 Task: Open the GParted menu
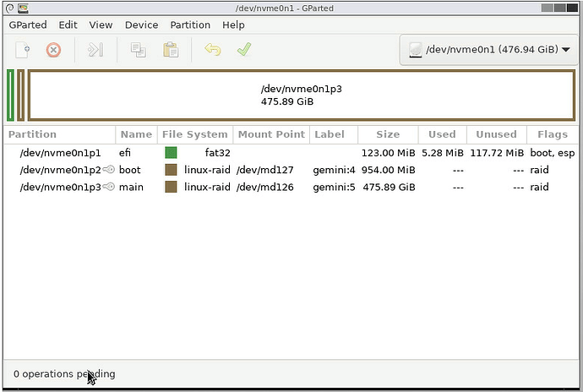pyautogui.click(x=28, y=24)
